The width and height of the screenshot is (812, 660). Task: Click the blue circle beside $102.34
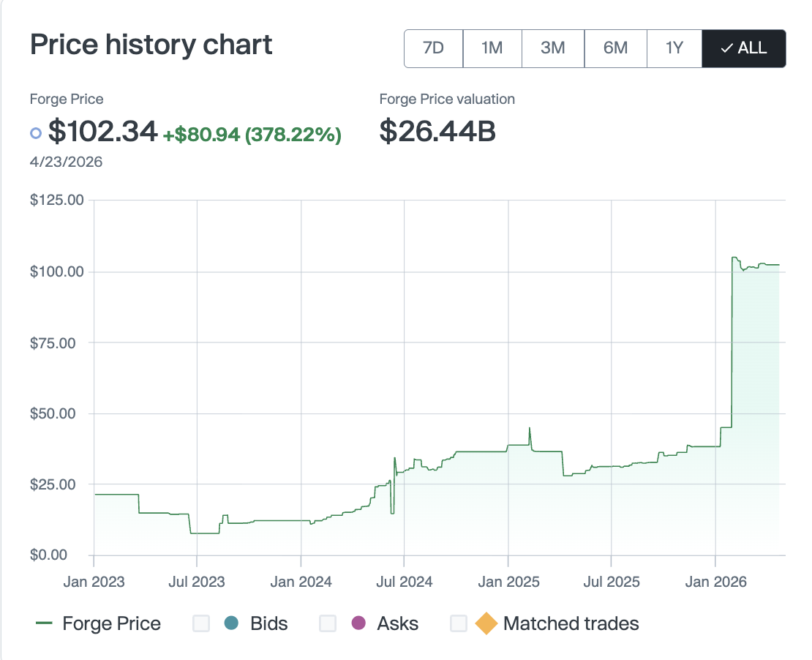pyautogui.click(x=36, y=133)
